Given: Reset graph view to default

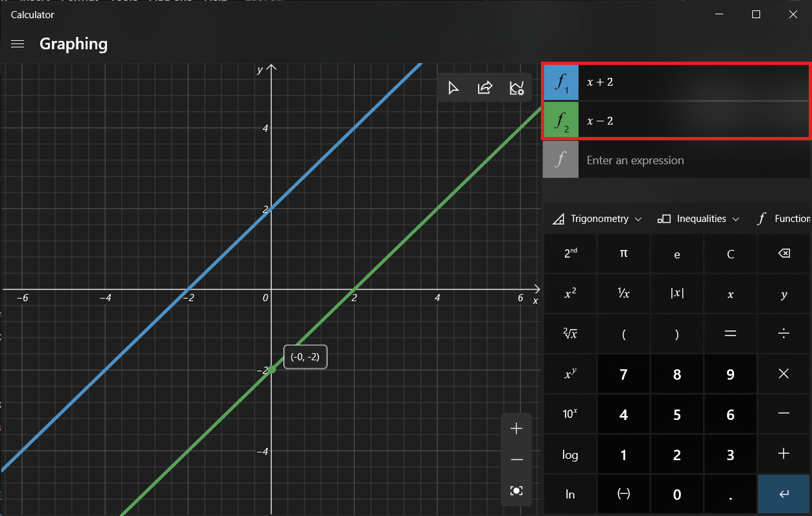Looking at the screenshot, I should point(516,491).
